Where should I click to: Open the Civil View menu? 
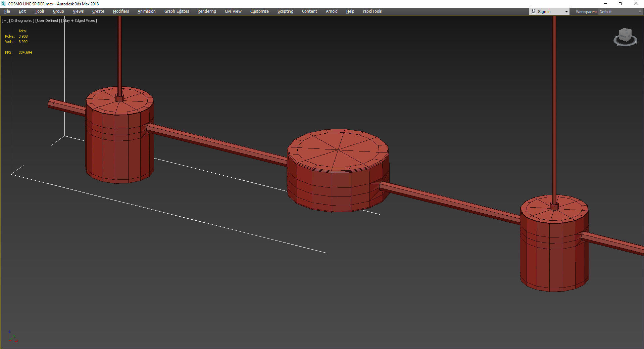[233, 11]
